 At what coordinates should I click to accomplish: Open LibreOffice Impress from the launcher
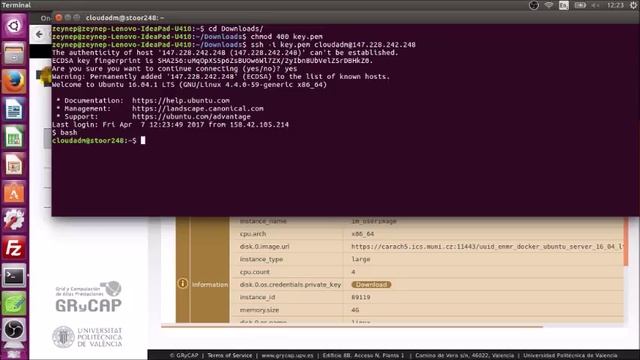click(14, 164)
